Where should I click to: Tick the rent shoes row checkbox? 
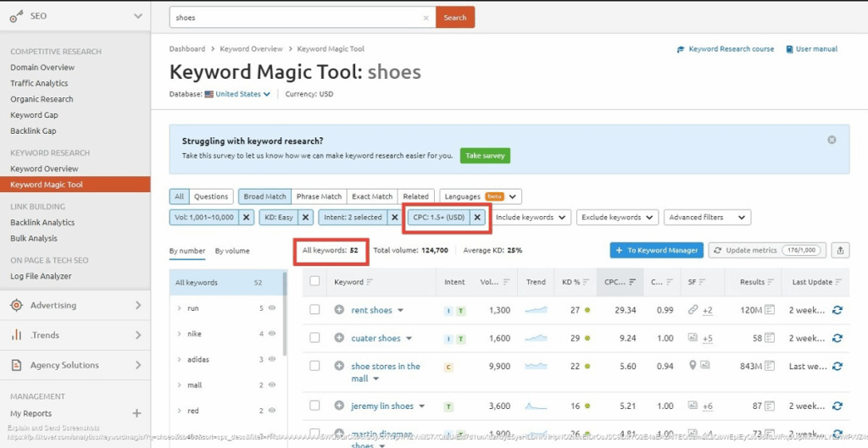tap(314, 310)
